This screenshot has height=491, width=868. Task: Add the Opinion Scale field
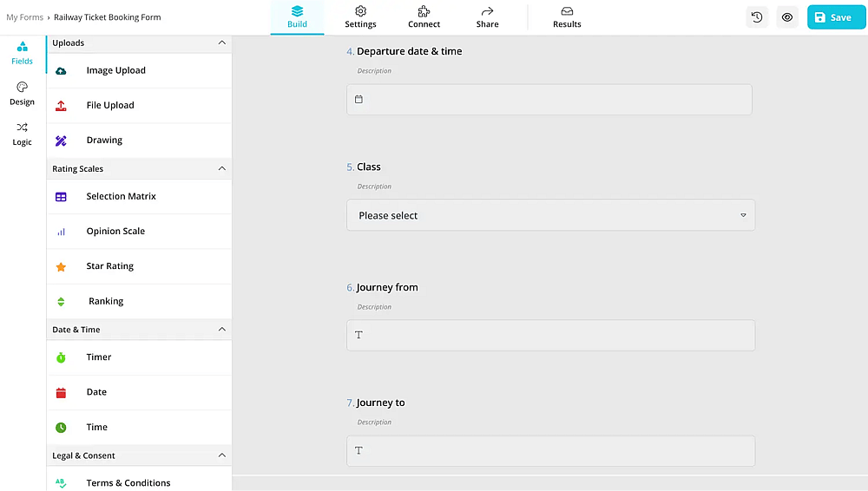click(x=140, y=232)
